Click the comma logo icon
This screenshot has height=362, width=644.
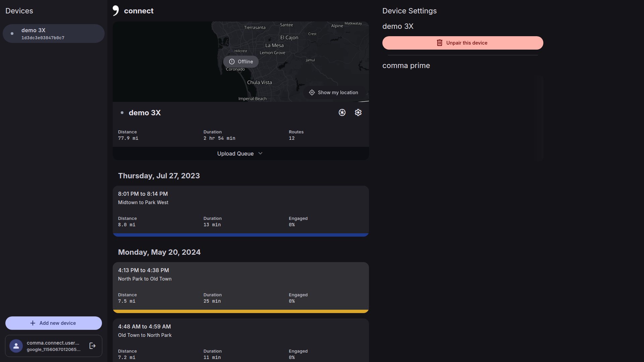[116, 11]
